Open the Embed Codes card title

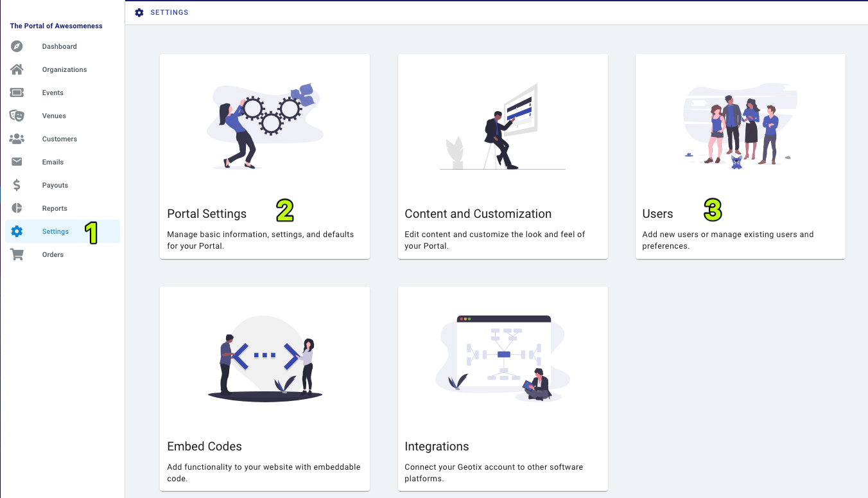point(204,447)
